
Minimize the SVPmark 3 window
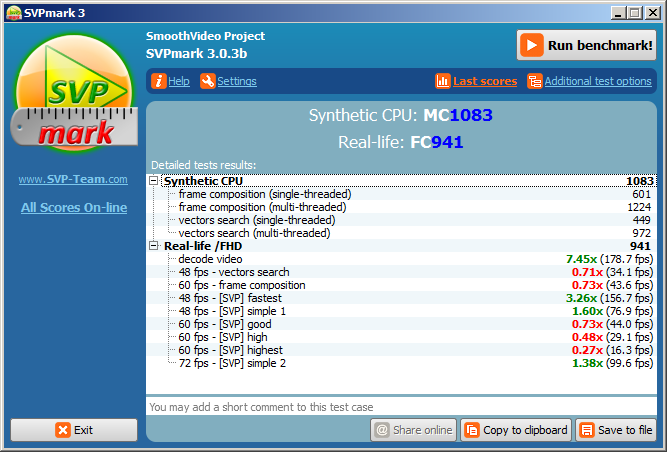click(618, 13)
